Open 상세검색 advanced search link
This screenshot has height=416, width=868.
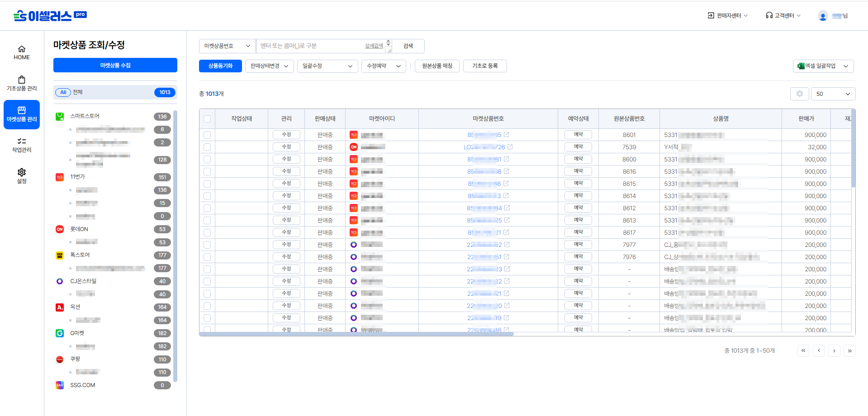click(x=374, y=46)
